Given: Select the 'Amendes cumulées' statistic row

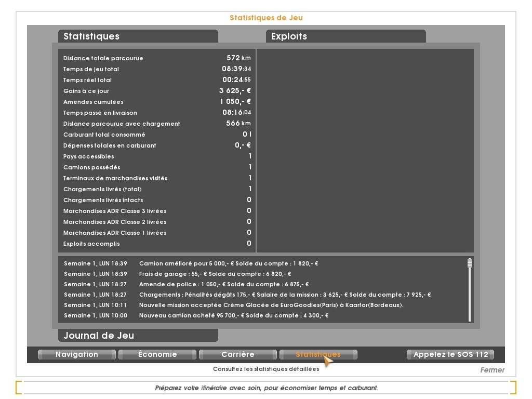Looking at the screenshot, I should point(156,102).
